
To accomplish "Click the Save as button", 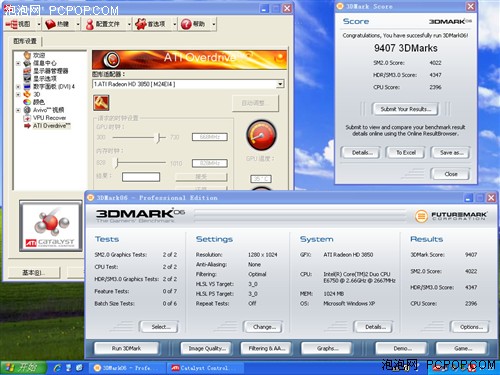I will (x=451, y=153).
